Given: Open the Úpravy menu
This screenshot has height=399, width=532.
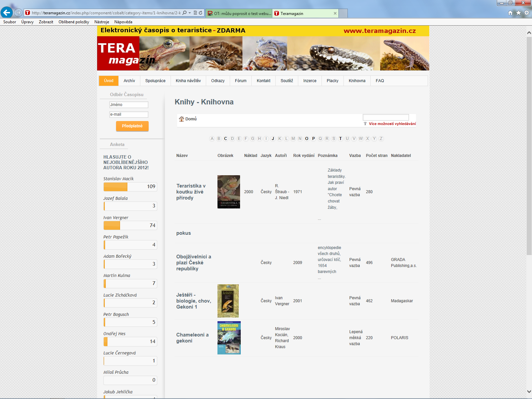Looking at the screenshot, I should coord(28,22).
